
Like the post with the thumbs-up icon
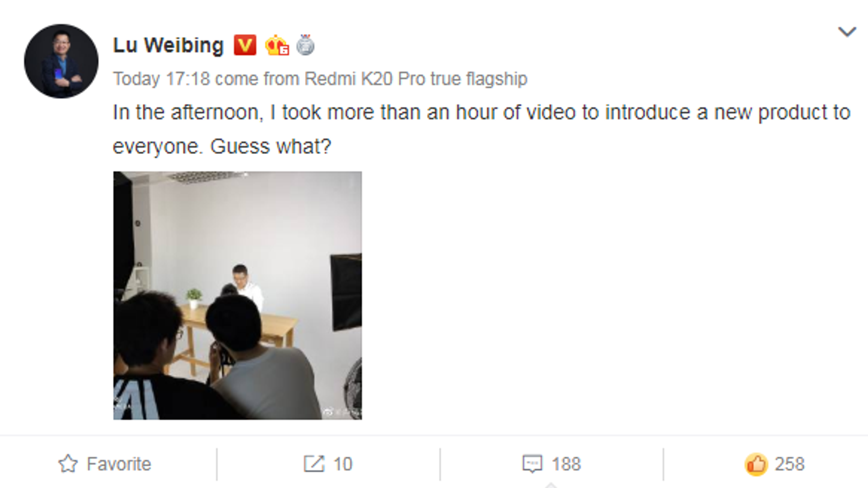(756, 464)
